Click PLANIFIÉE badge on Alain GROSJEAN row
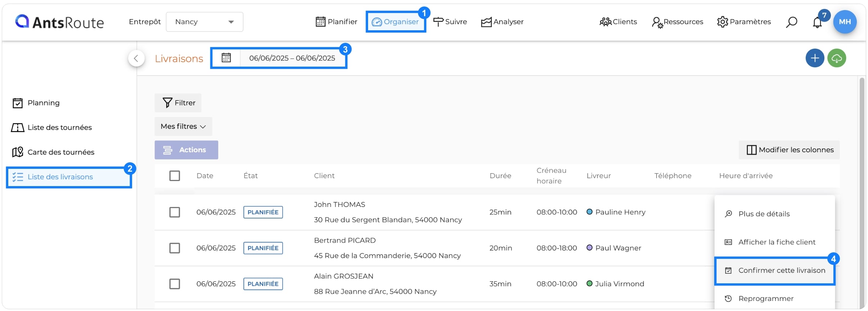 pyautogui.click(x=263, y=284)
